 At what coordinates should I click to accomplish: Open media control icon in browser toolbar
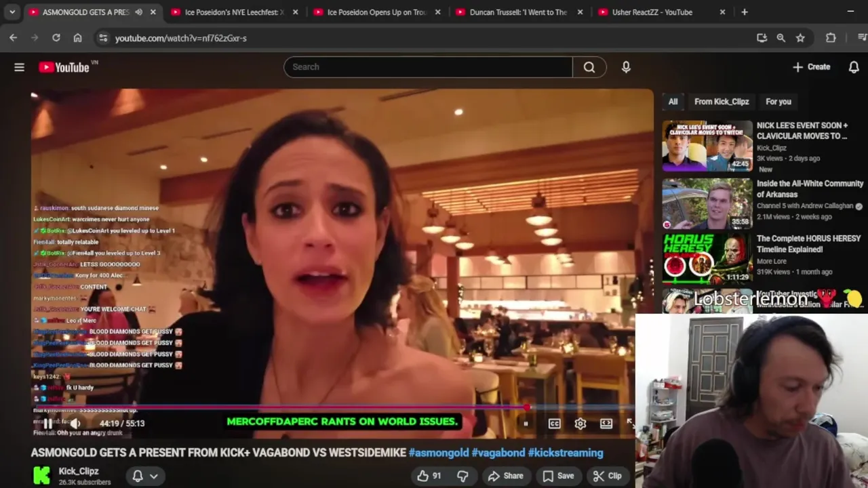coord(862,38)
